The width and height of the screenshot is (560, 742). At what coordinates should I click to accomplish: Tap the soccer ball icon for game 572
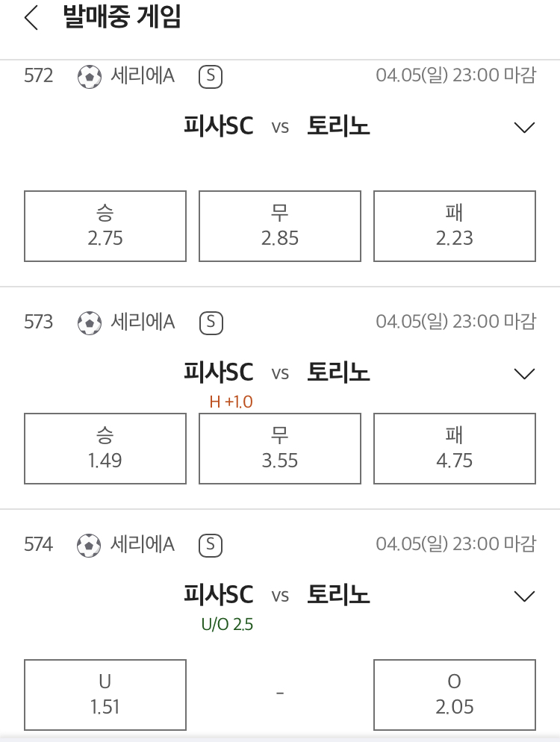pyautogui.click(x=90, y=77)
